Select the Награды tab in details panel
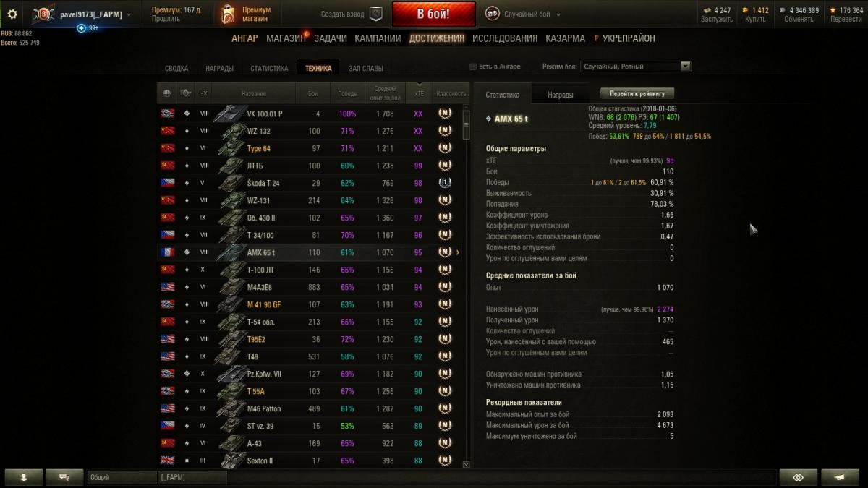 coord(561,95)
